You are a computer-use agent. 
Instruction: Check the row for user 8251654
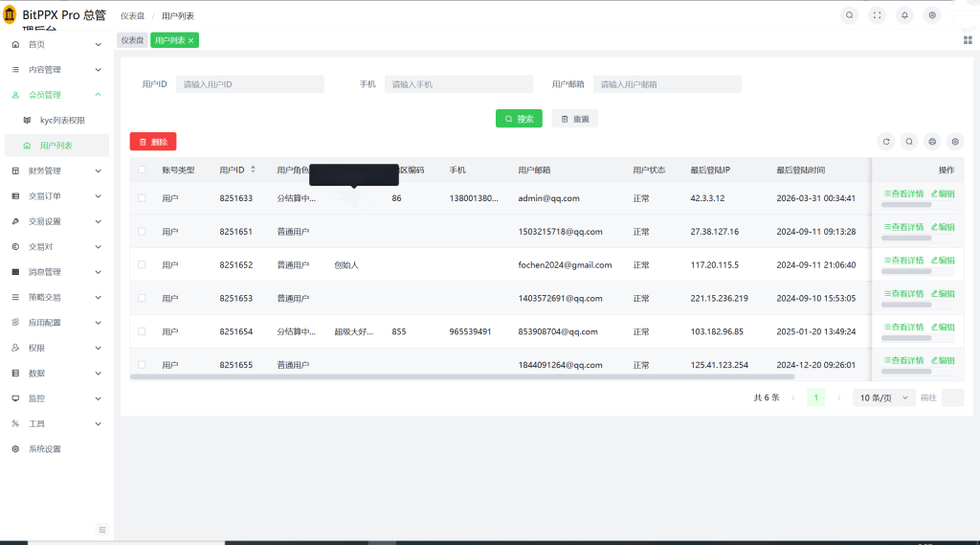pyautogui.click(x=142, y=331)
